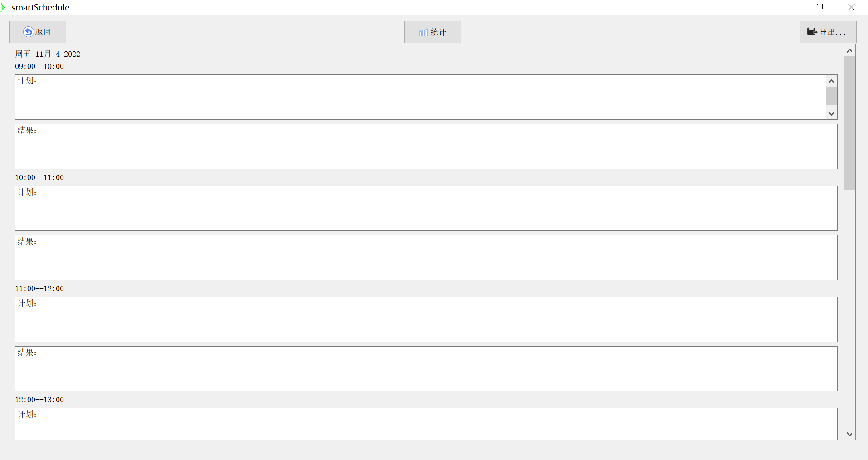868x460 pixels.
Task: Click the up arrow of the main scrollbar
Action: [849, 50]
